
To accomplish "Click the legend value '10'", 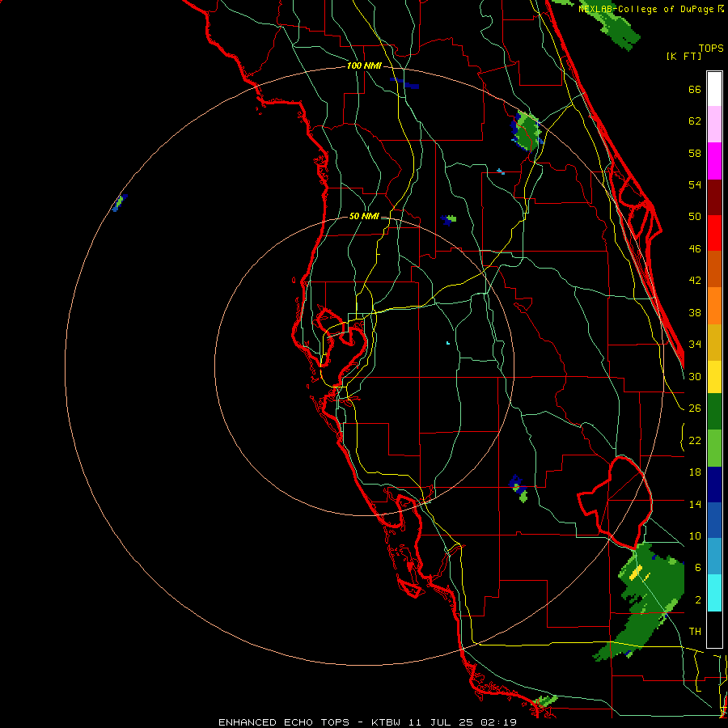I will point(695,535).
